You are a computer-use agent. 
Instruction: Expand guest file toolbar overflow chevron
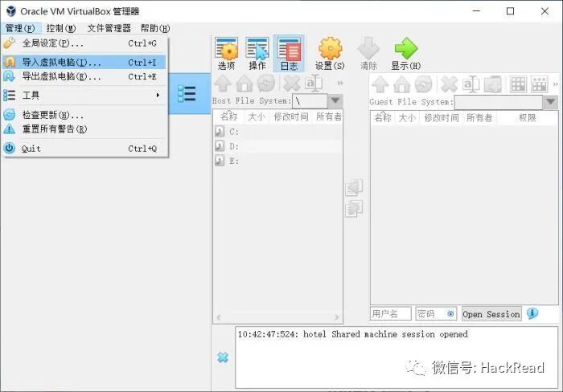pyautogui.click(x=556, y=84)
